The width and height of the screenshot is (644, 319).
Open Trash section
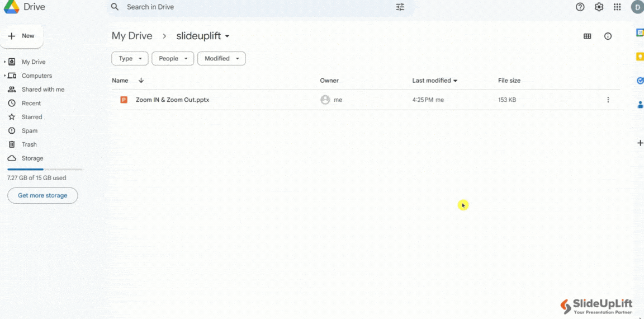point(29,145)
